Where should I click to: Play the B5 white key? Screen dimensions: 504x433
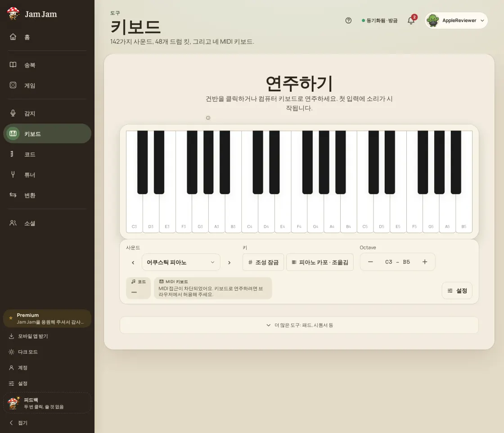[x=464, y=214]
